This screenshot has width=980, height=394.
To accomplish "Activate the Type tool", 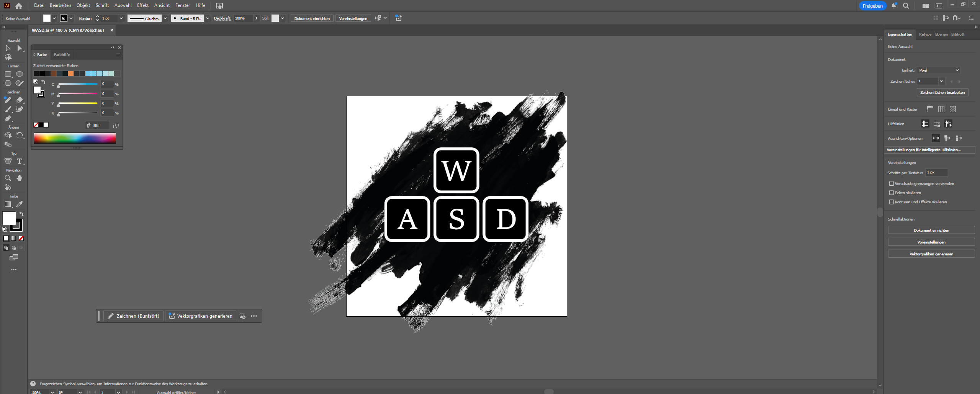I will click(x=20, y=161).
